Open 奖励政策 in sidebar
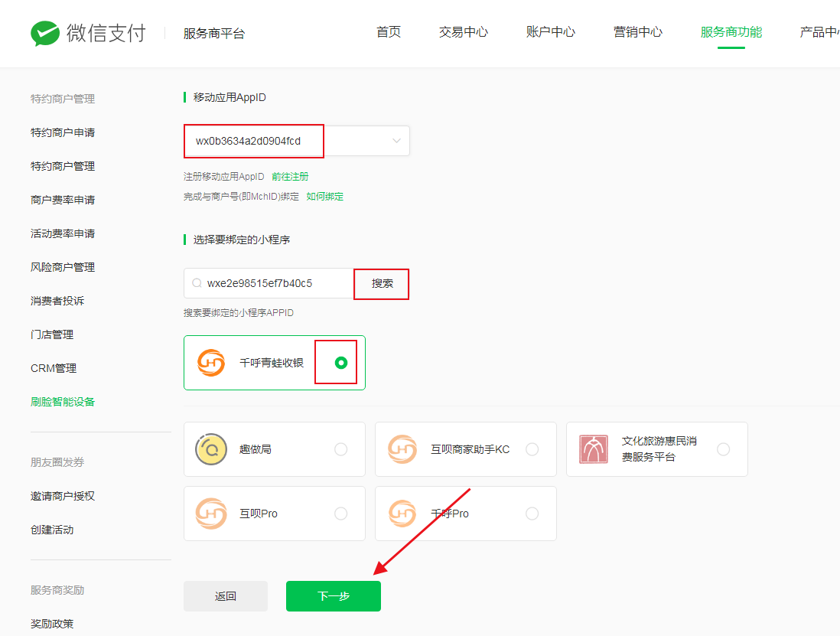 click(x=52, y=624)
